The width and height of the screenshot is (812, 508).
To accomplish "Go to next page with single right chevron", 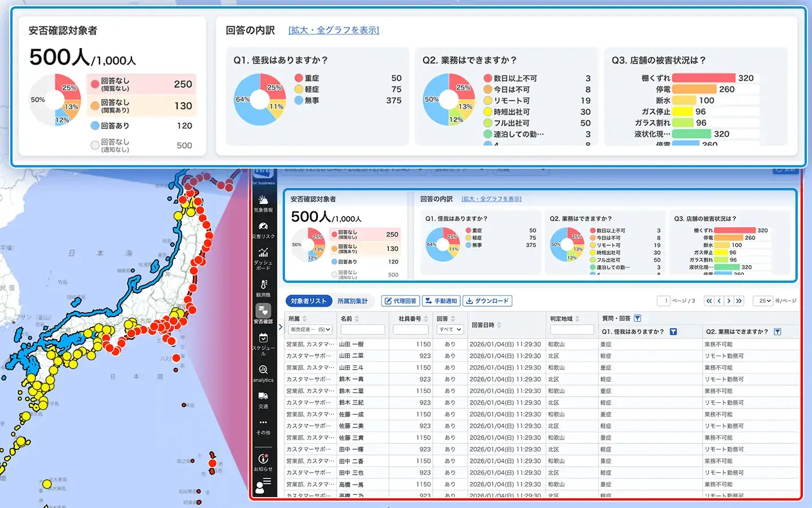I will [x=729, y=301].
